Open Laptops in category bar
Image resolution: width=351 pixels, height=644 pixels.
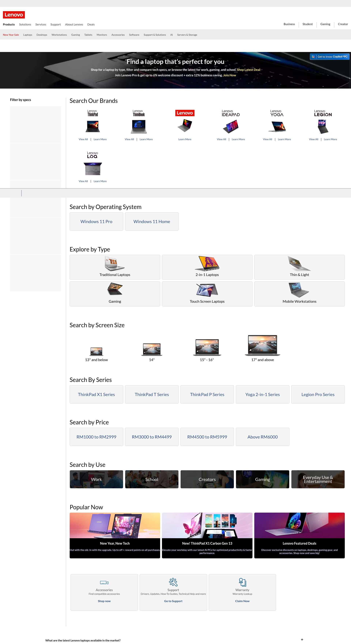[28, 35]
